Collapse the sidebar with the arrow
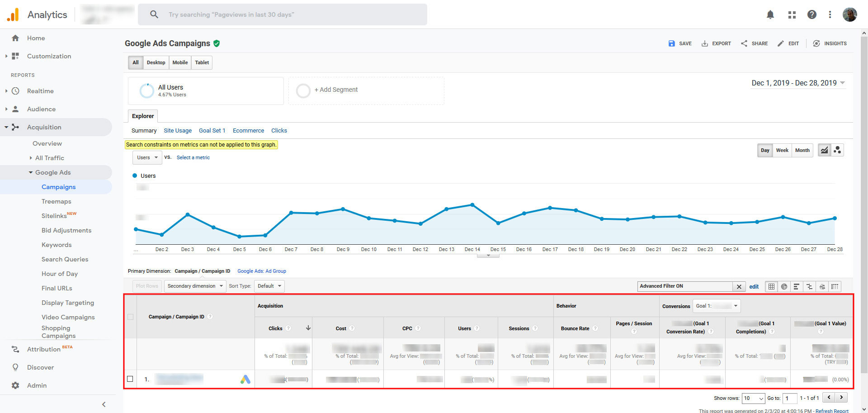 tap(104, 404)
